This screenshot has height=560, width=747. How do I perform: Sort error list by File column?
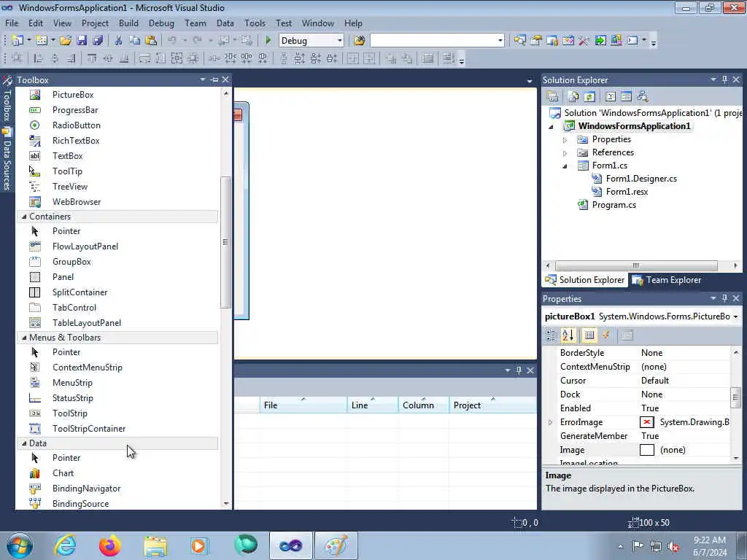(x=303, y=405)
